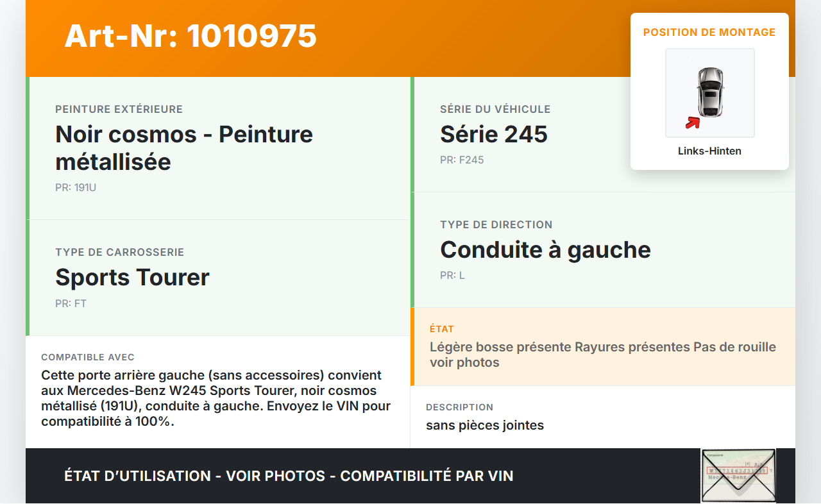Click the PR: FT code
The image size is (821, 504).
(x=71, y=303)
